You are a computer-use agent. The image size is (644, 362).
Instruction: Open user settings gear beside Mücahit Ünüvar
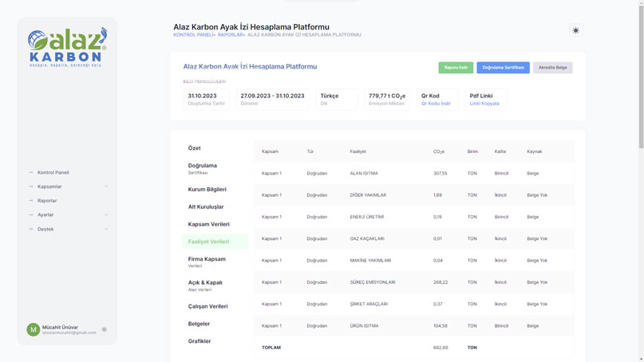click(x=105, y=329)
